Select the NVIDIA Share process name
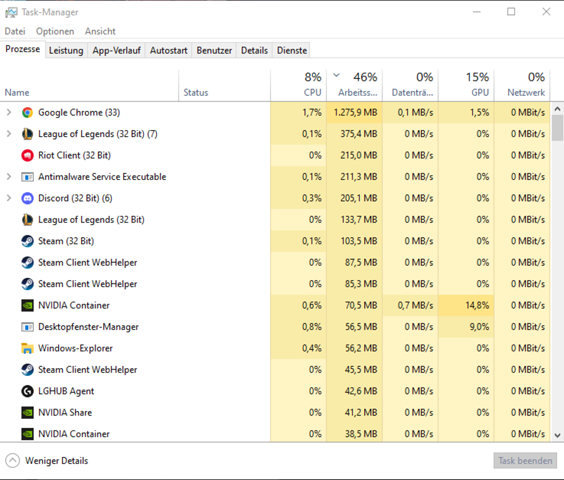Viewport: 564px width, 480px height. point(65,412)
